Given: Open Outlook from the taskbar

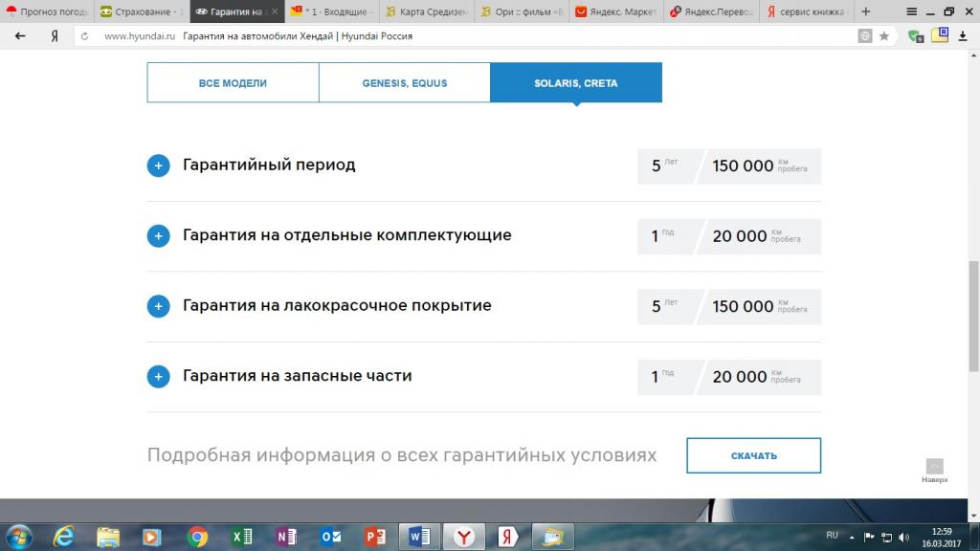Looking at the screenshot, I should (x=330, y=537).
